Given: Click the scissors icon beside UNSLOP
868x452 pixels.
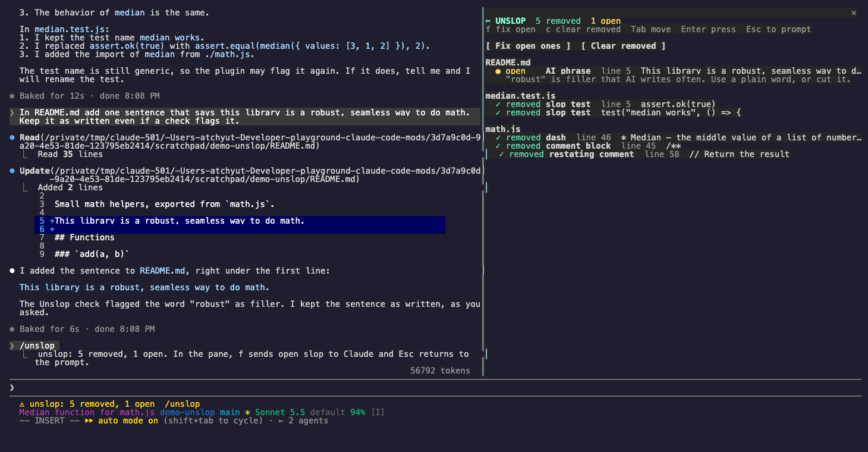Looking at the screenshot, I should point(488,21).
